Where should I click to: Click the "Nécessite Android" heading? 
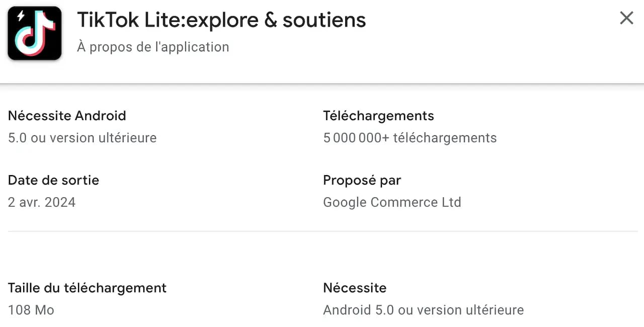click(x=67, y=116)
